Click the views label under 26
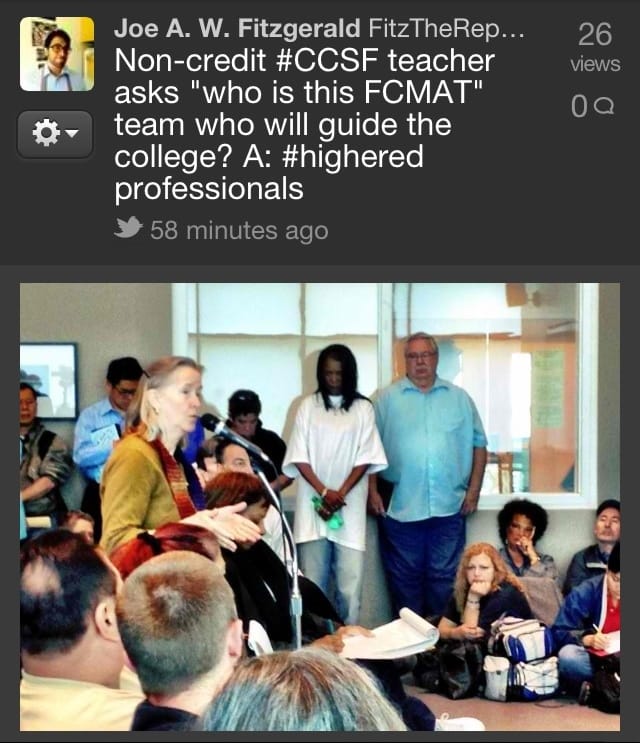 595,64
